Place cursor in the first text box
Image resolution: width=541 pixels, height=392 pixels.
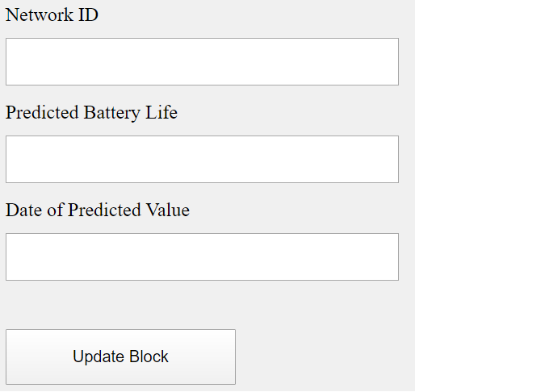click(202, 61)
